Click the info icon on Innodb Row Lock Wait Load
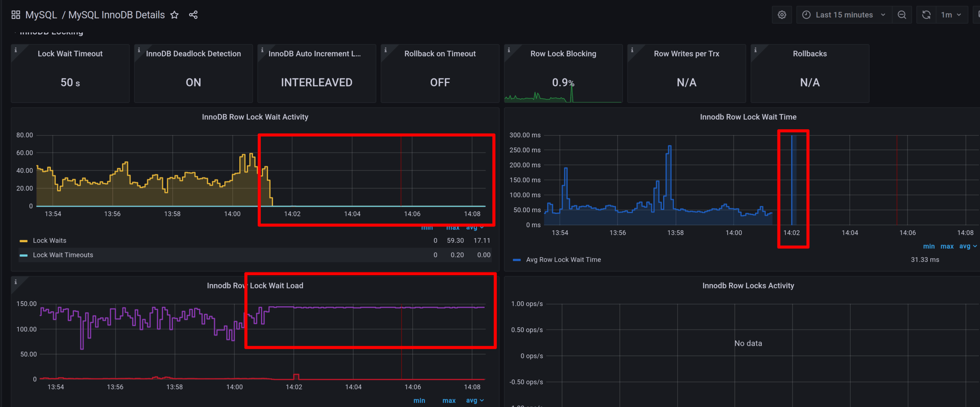 (16, 281)
